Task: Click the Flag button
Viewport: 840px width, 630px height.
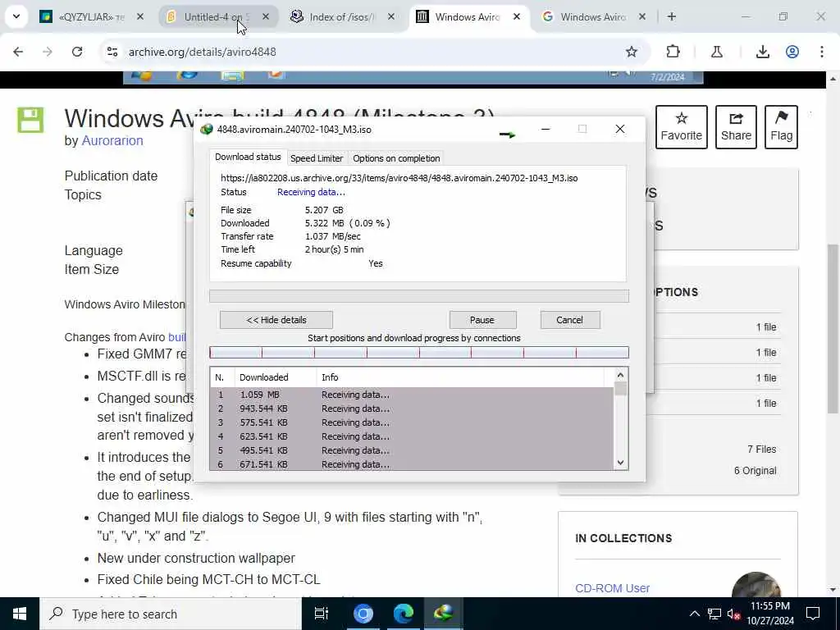Action: tap(781, 127)
